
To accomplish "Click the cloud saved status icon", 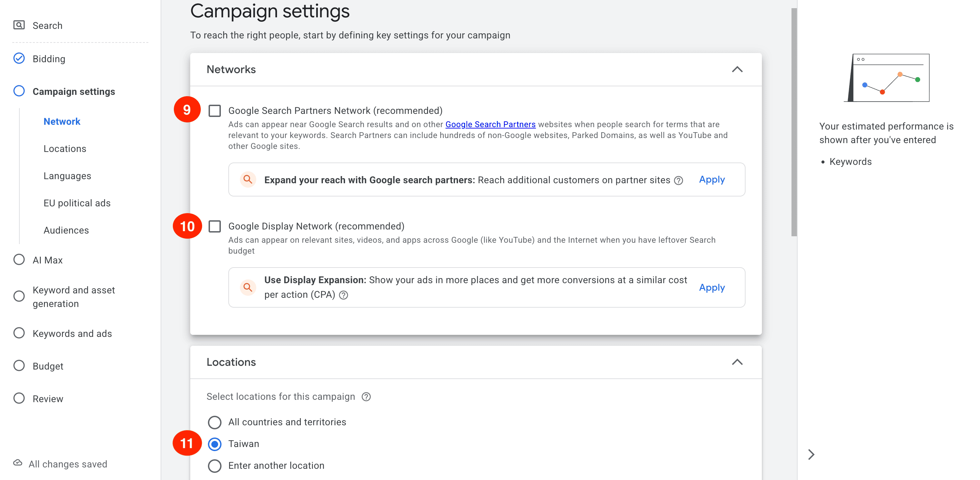I will (18, 463).
